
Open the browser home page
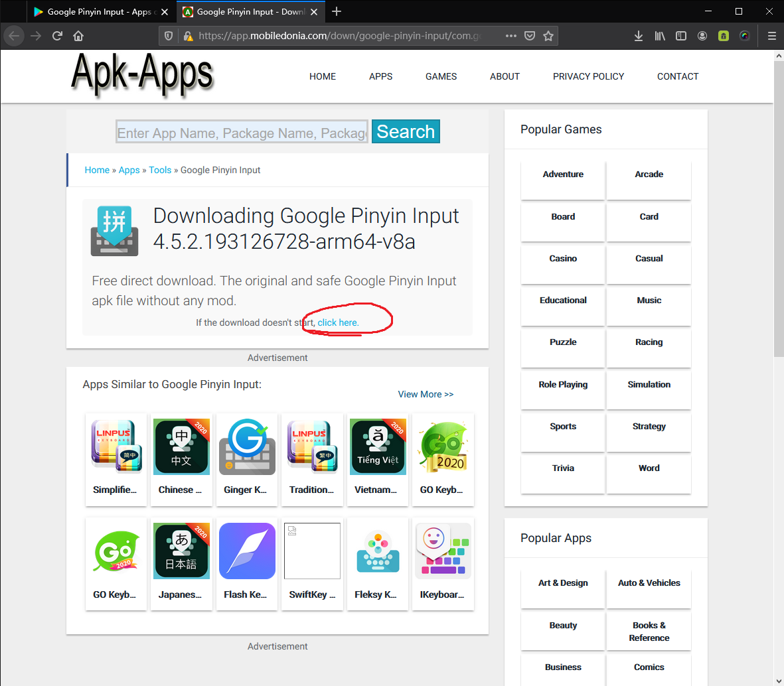coord(78,36)
